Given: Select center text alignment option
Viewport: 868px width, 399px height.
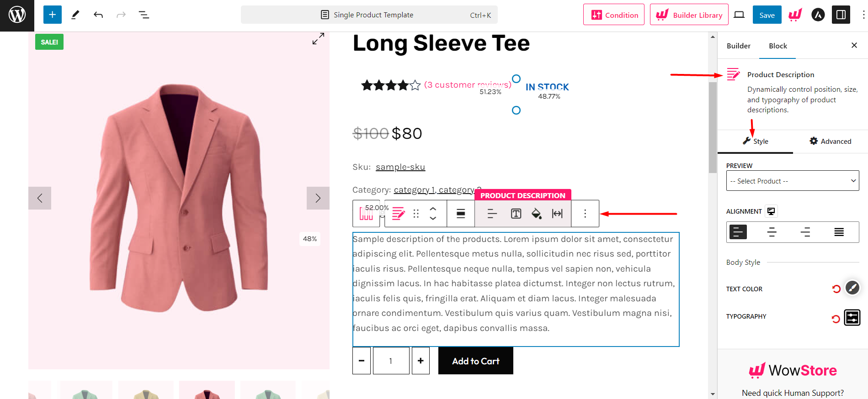Looking at the screenshot, I should coord(772,232).
